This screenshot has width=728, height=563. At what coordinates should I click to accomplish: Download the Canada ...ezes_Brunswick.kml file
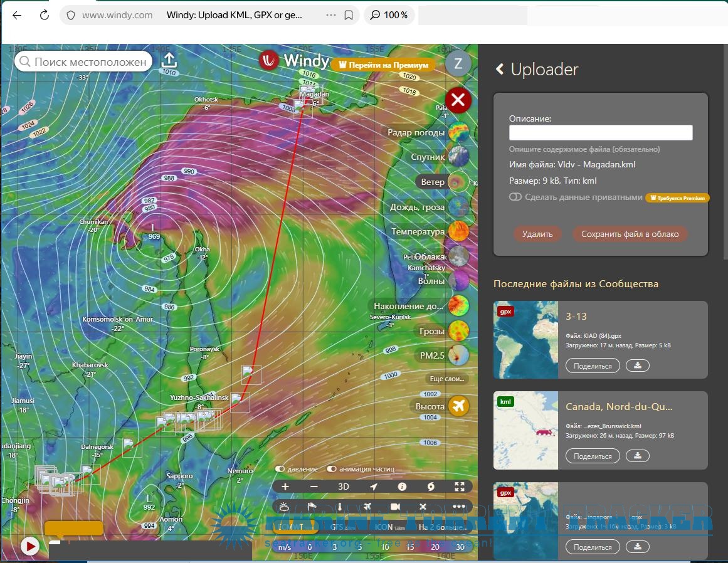pyautogui.click(x=638, y=456)
